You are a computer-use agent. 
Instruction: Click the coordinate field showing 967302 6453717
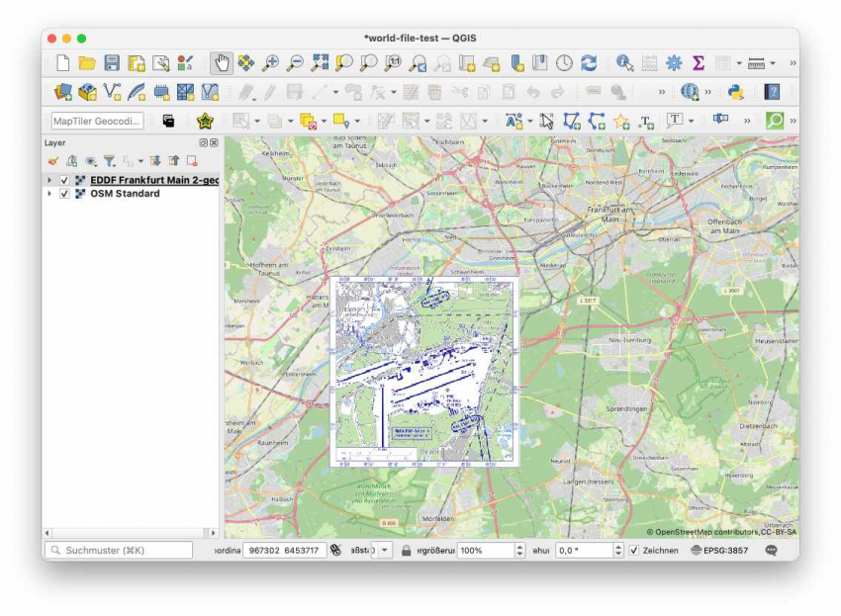284,551
